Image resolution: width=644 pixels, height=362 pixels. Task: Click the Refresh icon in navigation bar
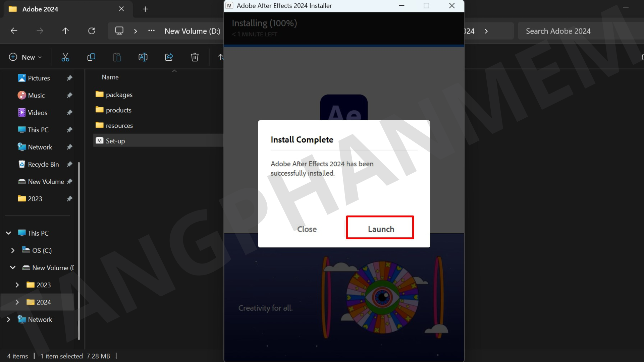92,31
